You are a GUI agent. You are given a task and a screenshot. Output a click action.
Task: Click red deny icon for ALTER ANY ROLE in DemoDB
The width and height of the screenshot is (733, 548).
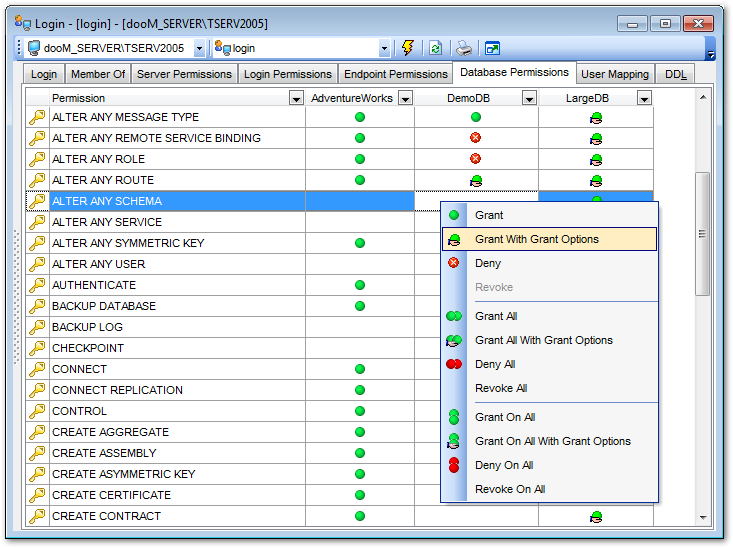[x=476, y=159]
